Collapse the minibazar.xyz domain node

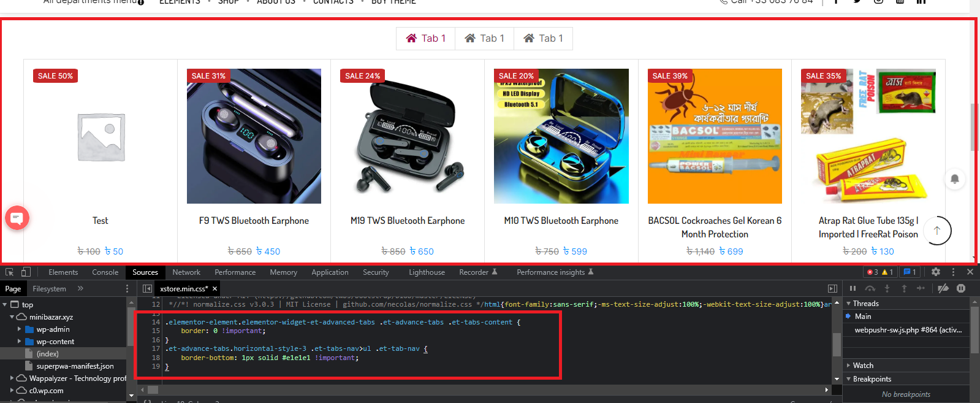point(12,317)
